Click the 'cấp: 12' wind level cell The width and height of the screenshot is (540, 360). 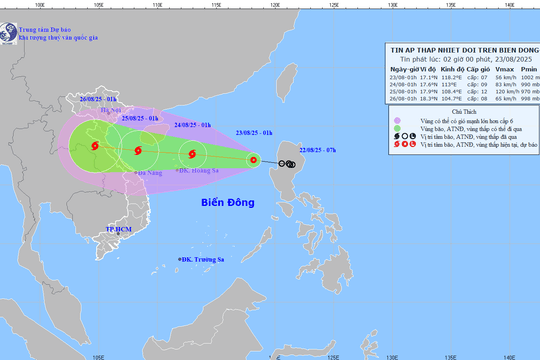477,92
